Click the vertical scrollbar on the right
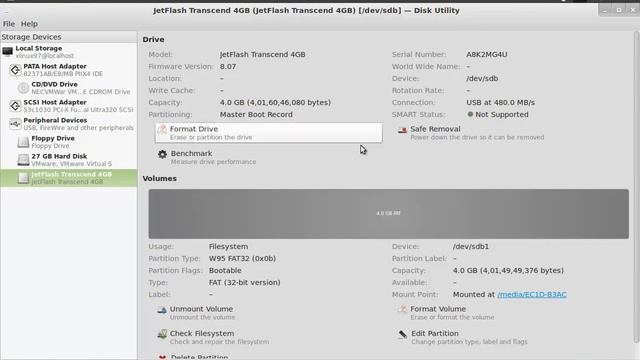This screenshot has height=360, width=640. coord(636,188)
